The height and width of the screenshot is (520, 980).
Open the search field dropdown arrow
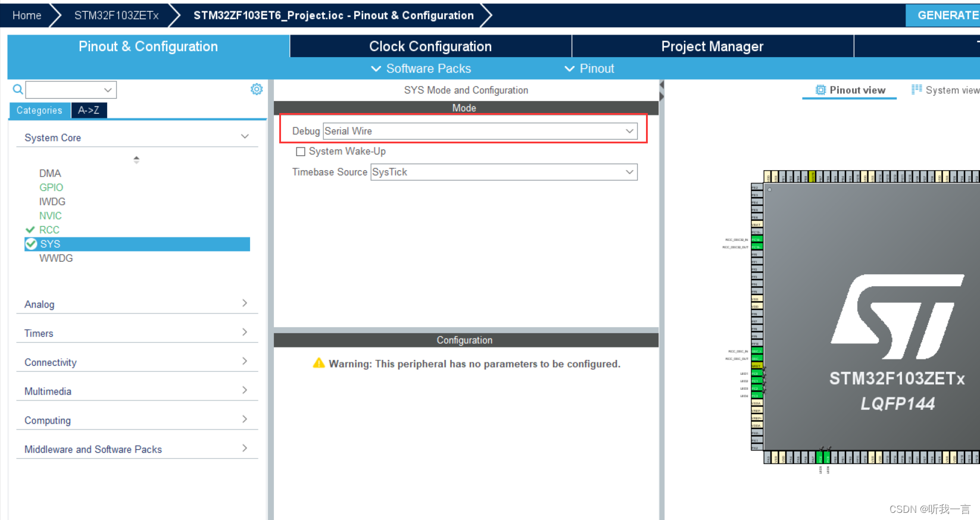click(108, 90)
